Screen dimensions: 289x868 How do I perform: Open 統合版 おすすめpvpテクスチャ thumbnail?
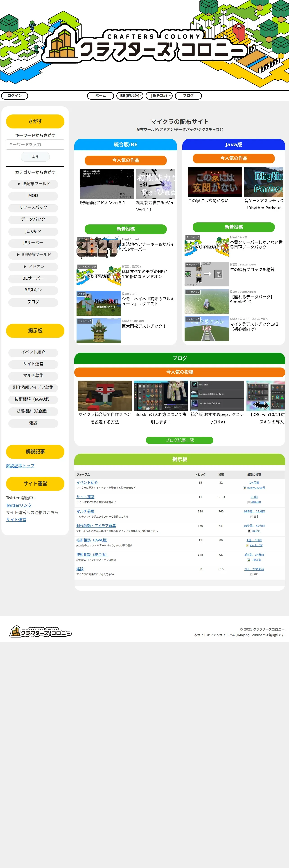tap(217, 396)
